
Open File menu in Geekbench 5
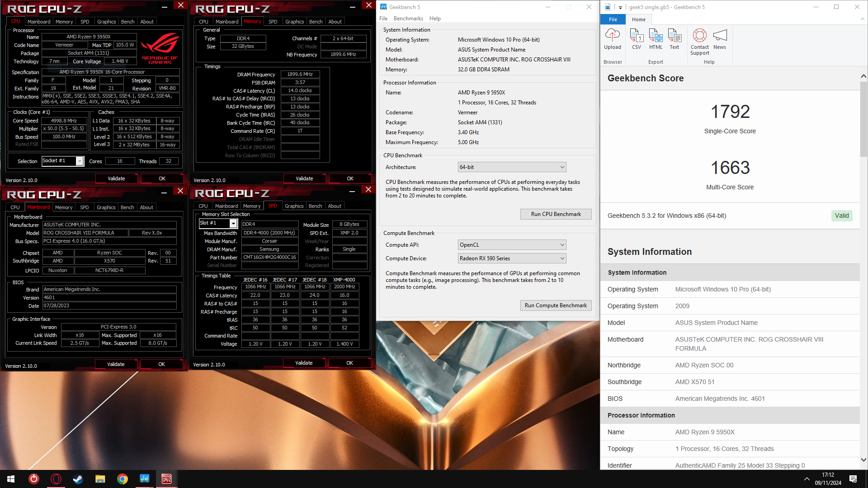[383, 19]
